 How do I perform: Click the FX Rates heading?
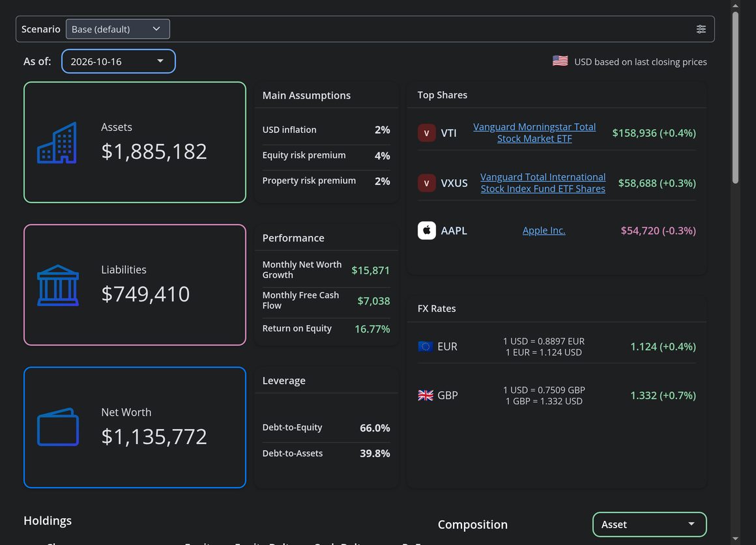[437, 309]
